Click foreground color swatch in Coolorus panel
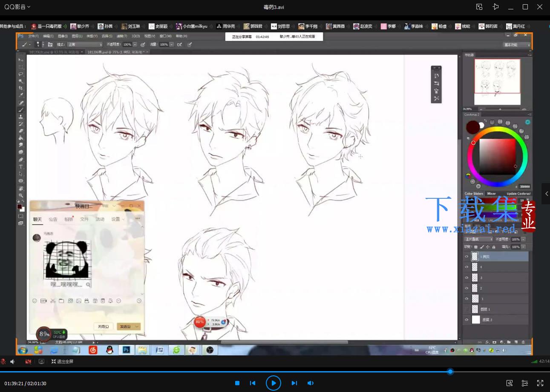 [x=472, y=127]
